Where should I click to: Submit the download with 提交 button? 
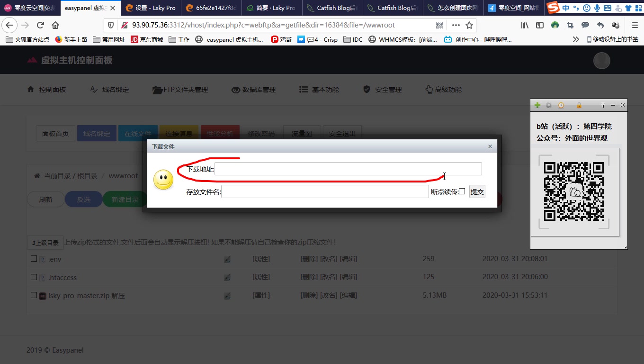[x=477, y=191]
